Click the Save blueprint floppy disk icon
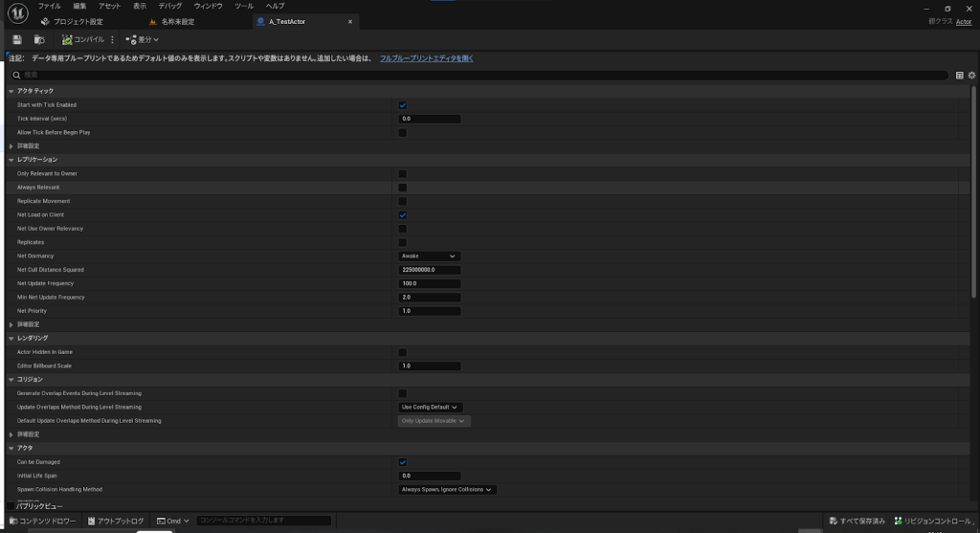 pos(17,40)
